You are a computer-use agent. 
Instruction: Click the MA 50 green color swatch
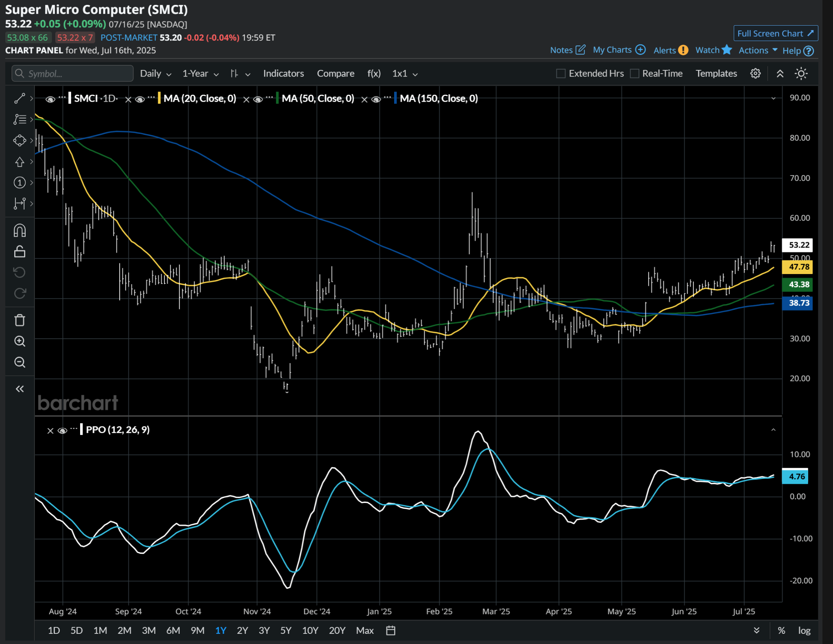277,98
